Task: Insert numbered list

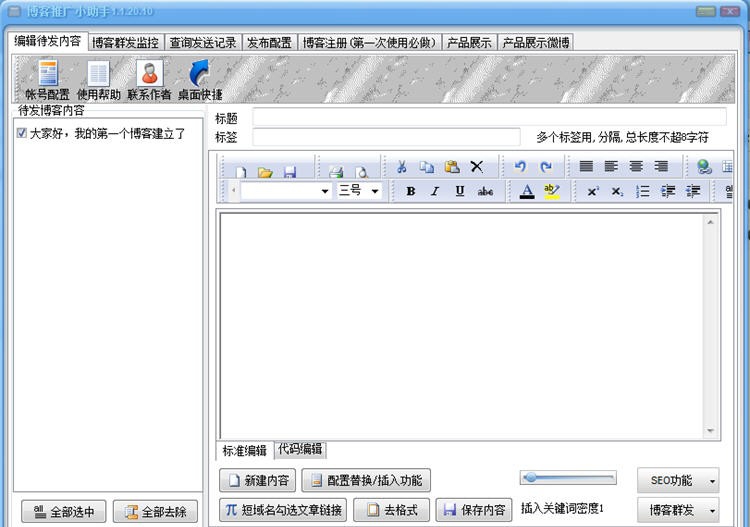Action: [x=642, y=191]
